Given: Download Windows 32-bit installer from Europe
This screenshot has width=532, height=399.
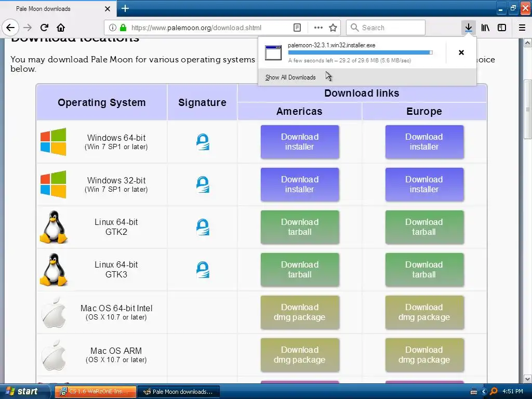Looking at the screenshot, I should coord(424,184).
